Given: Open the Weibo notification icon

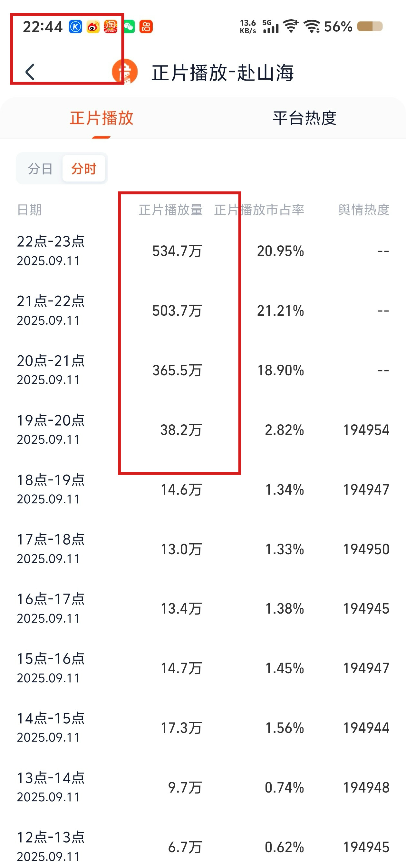Looking at the screenshot, I should tap(93, 27).
